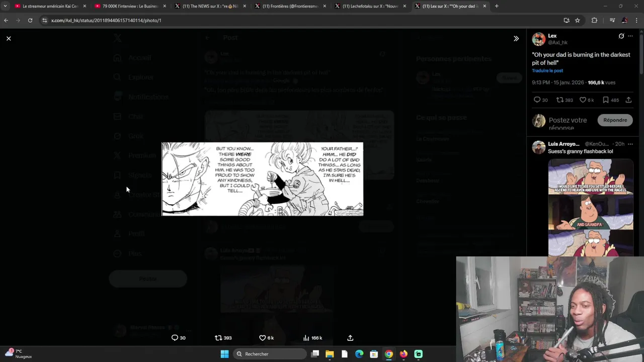
Task: Open Chrome extensions puzzle icon
Action: [x=594, y=20]
